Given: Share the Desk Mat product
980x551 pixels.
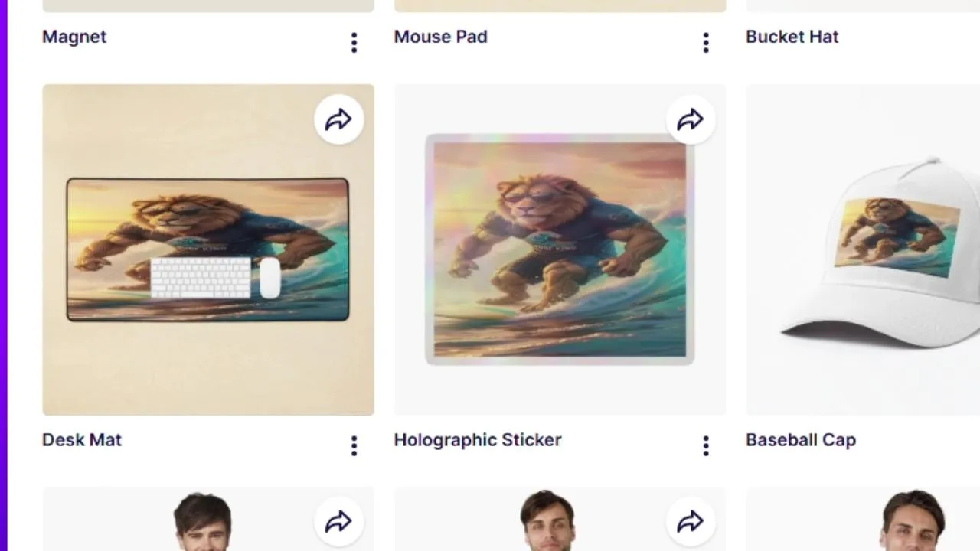Looking at the screenshot, I should coord(338,119).
